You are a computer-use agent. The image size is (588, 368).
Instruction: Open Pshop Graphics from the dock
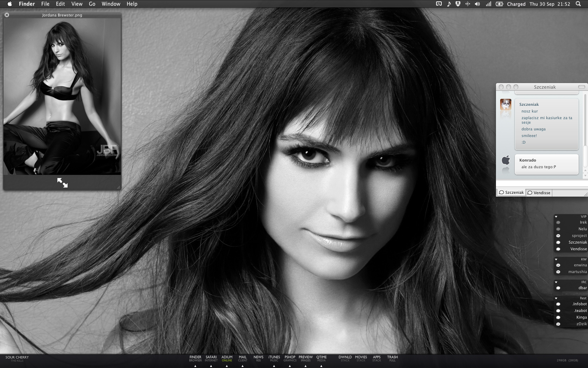point(290,359)
